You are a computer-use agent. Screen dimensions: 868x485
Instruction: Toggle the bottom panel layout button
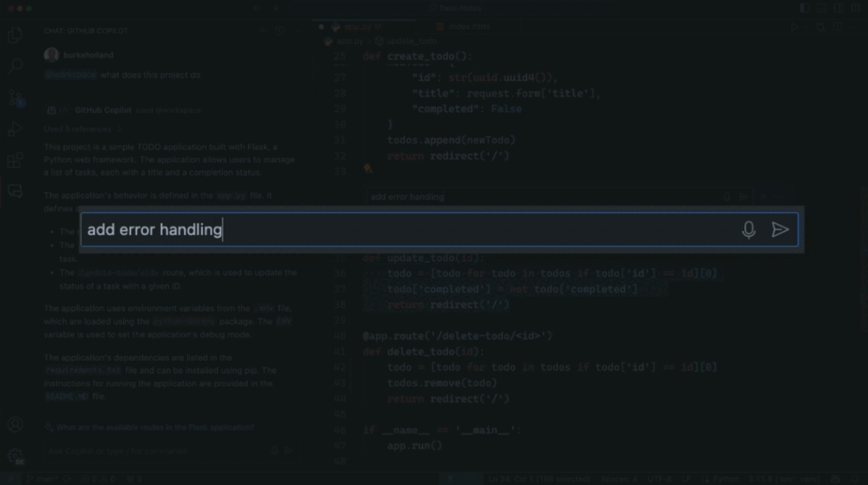[x=821, y=8]
